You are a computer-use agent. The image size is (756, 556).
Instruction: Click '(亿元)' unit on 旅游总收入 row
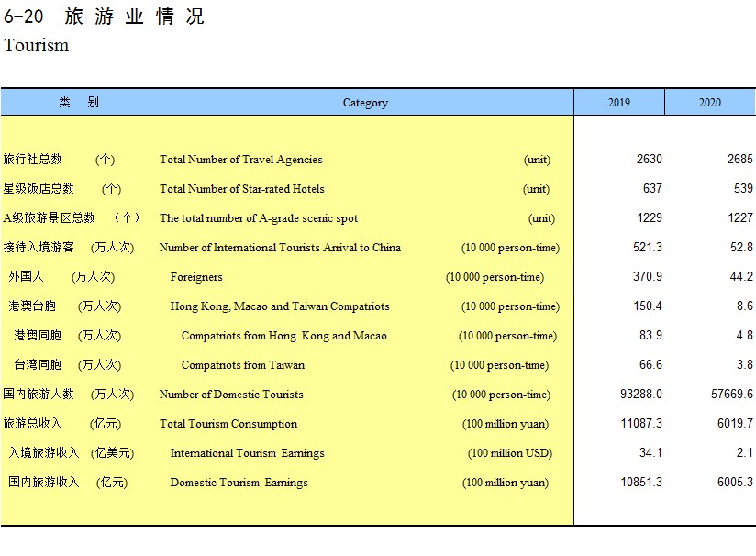[106, 424]
